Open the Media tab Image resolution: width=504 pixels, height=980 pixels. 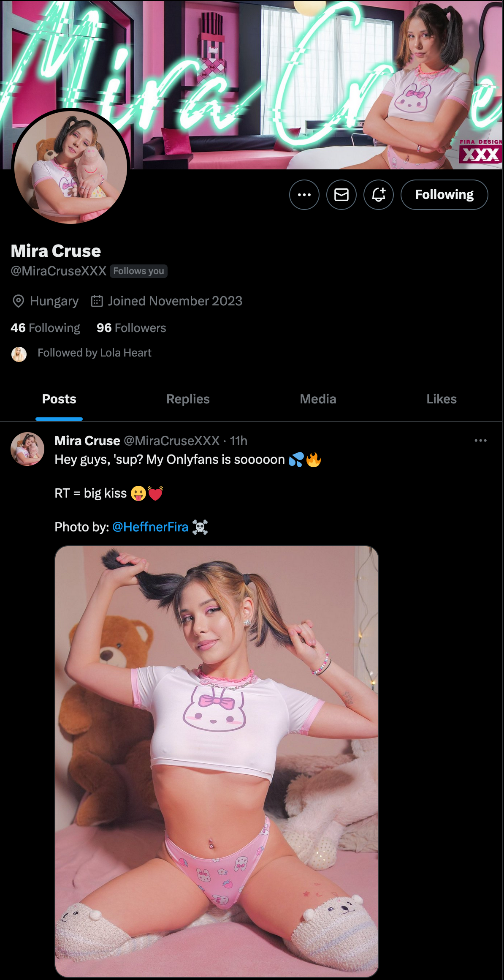pyautogui.click(x=318, y=399)
